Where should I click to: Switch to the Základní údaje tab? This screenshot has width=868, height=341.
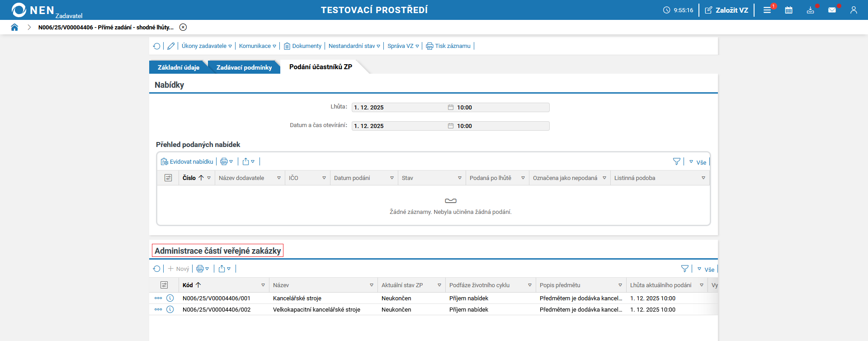tap(178, 67)
